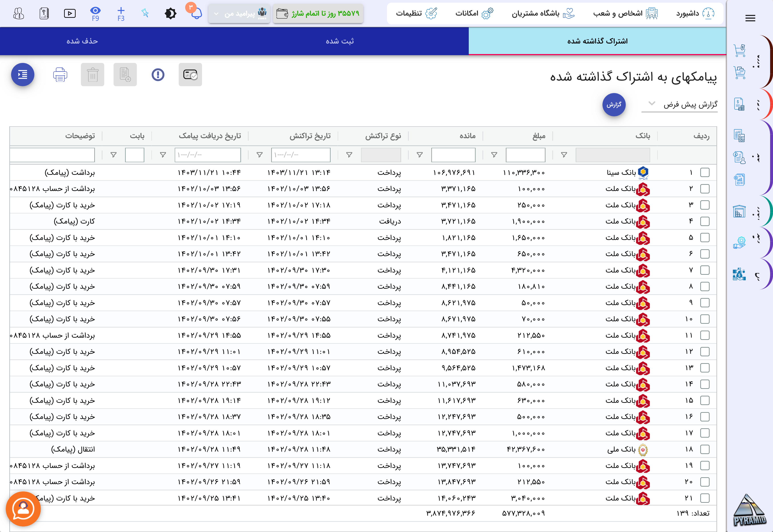The image size is (773, 532).
Task: Toggle the dark/light theme icon
Action: (x=171, y=14)
